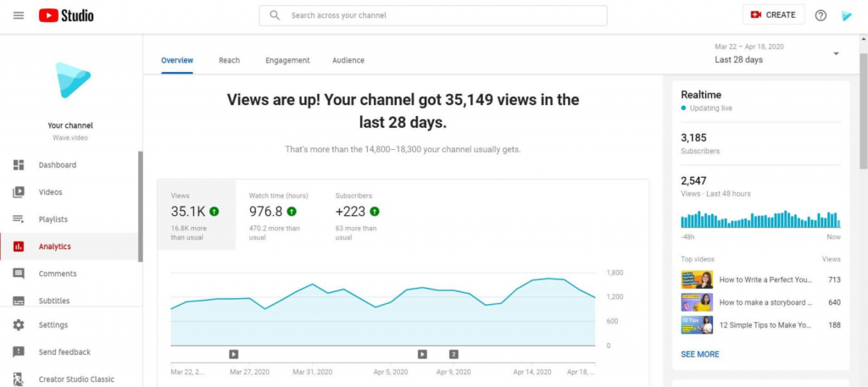Click the CREATE button
The image size is (868, 387).
[x=773, y=15]
